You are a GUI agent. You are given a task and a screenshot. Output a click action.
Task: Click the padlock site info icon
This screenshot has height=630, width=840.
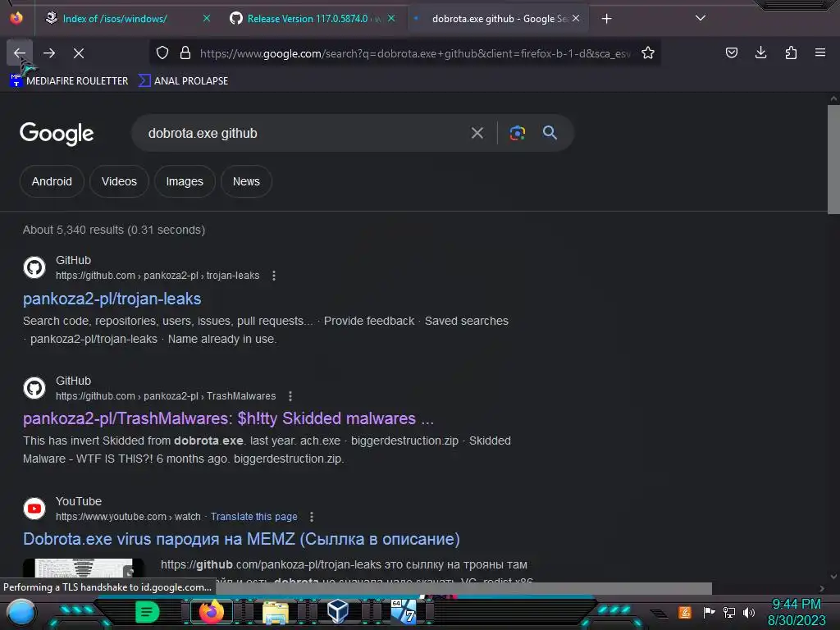click(185, 52)
